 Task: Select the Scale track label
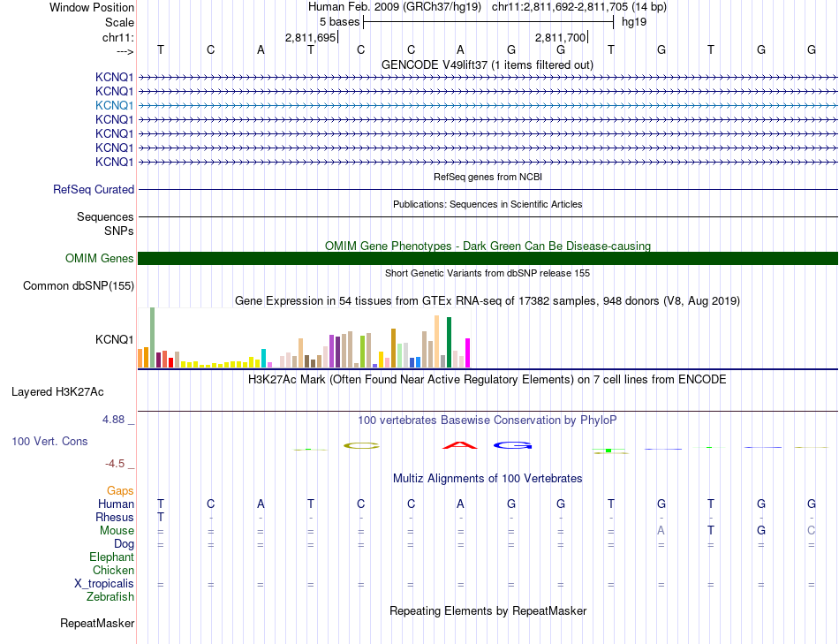(x=119, y=22)
